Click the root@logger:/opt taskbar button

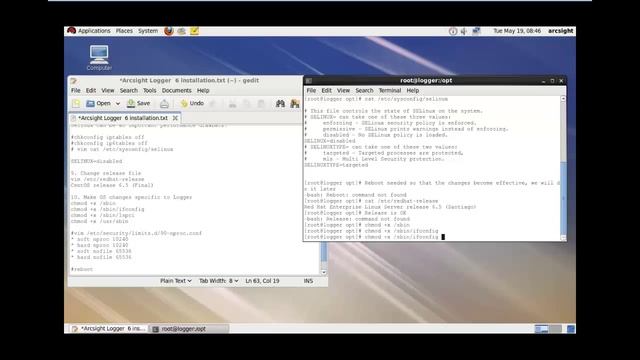(x=189, y=329)
